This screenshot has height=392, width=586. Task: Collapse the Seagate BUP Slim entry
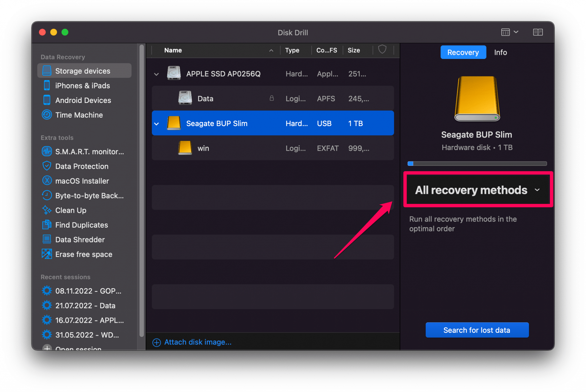point(157,124)
